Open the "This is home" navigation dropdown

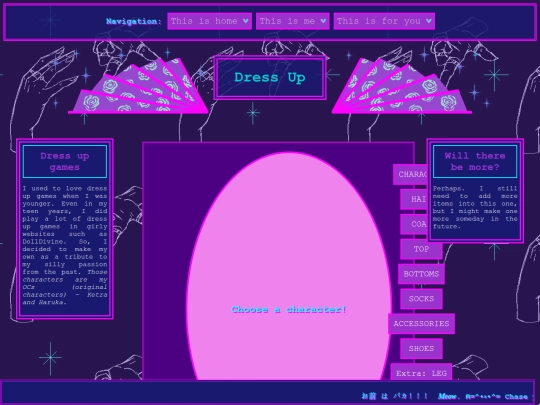[x=209, y=21]
